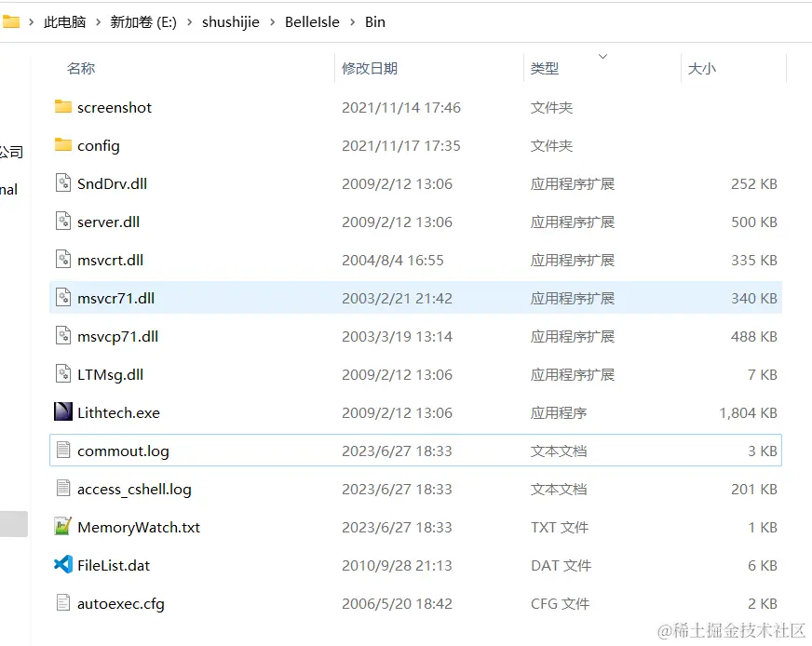The image size is (812, 646).
Task: Click the date 2021/11/17 17:35
Action: point(401,146)
